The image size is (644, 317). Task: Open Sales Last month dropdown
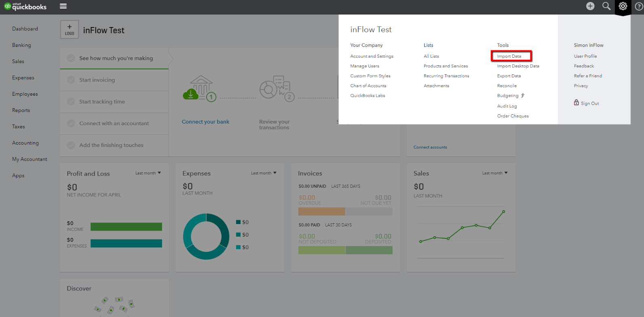(x=495, y=173)
